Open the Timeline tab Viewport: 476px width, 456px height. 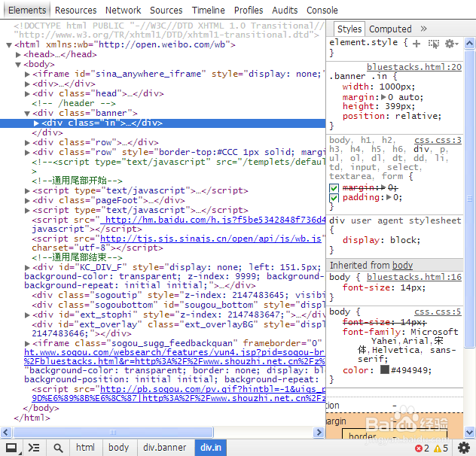[x=208, y=11]
